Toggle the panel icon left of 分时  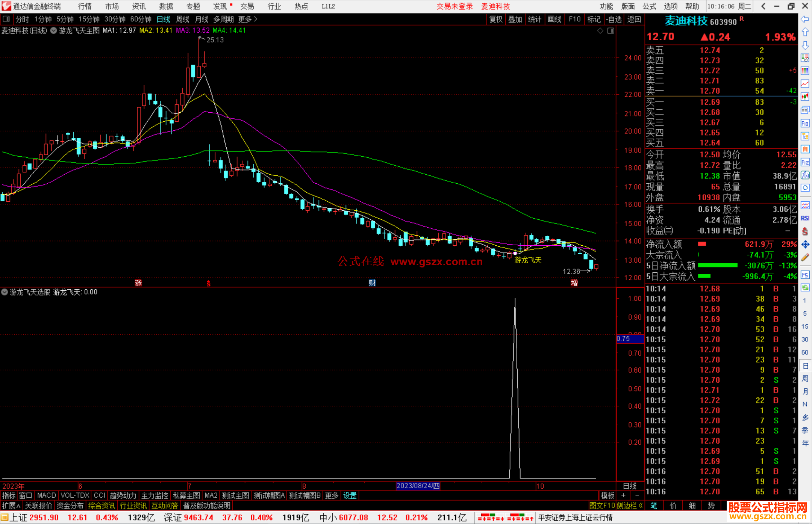pyautogui.click(x=6, y=19)
